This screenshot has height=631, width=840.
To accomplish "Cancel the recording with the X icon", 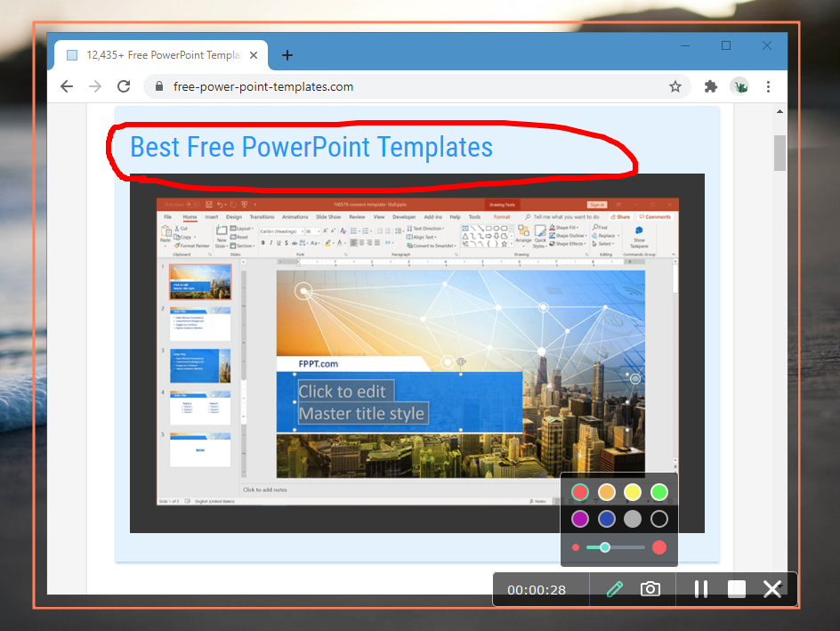I will 771,589.
